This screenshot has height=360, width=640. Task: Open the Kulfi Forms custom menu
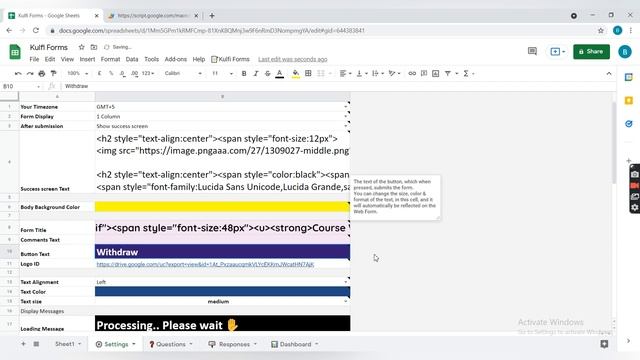click(230, 59)
